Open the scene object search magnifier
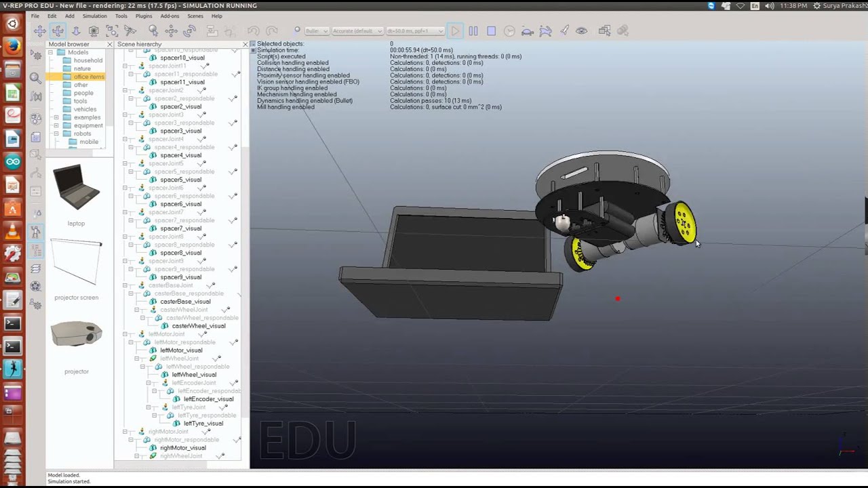868x488 pixels. pos(36,78)
